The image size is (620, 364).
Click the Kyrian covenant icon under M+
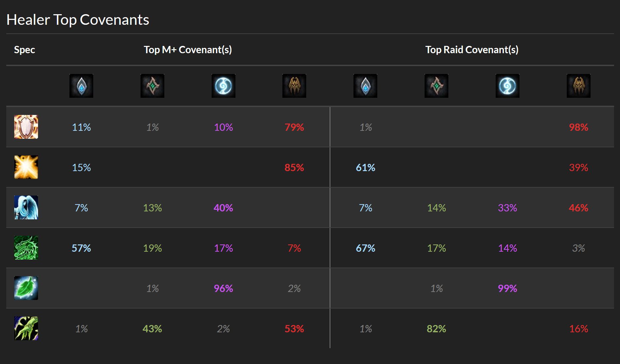(x=81, y=86)
